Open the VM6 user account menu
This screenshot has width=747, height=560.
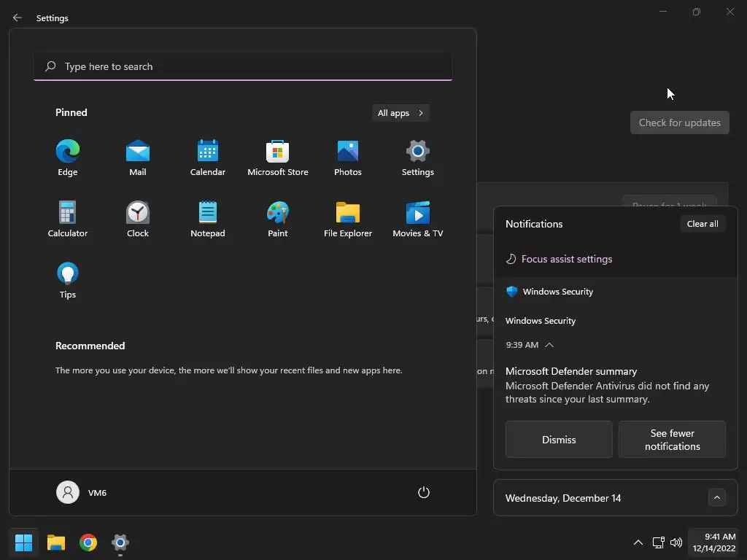tap(82, 492)
